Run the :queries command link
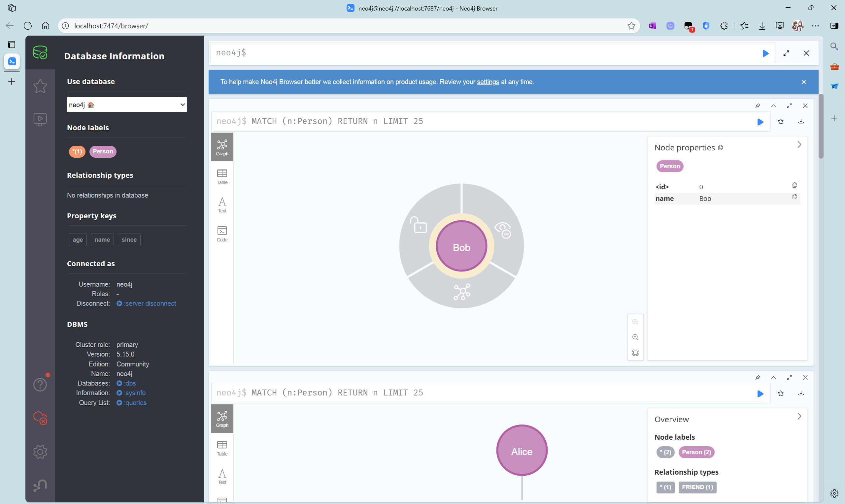Screen dimensions: 845x504 132,403
